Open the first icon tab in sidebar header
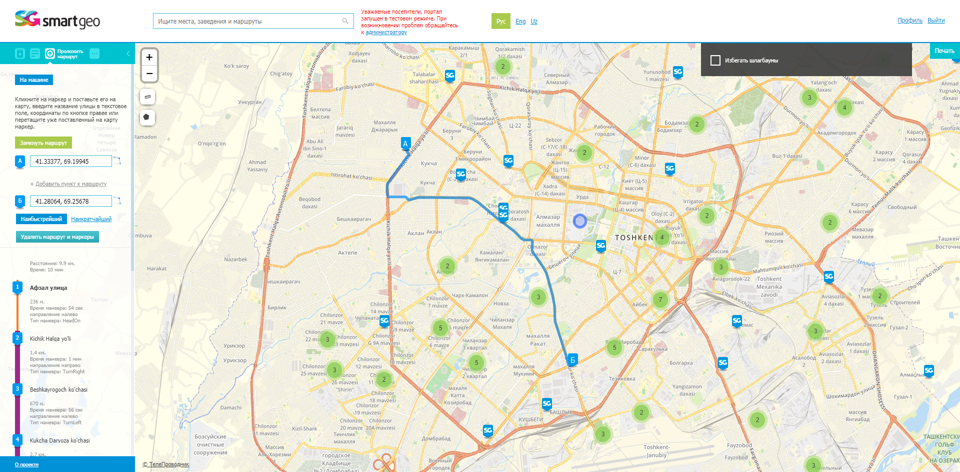The width and height of the screenshot is (960, 472). click(x=19, y=53)
